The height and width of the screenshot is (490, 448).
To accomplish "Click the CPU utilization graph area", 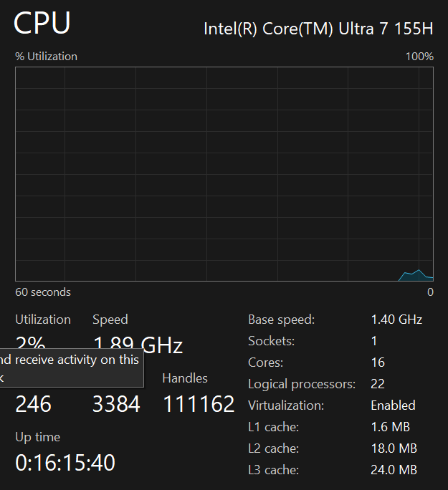I will (x=224, y=172).
